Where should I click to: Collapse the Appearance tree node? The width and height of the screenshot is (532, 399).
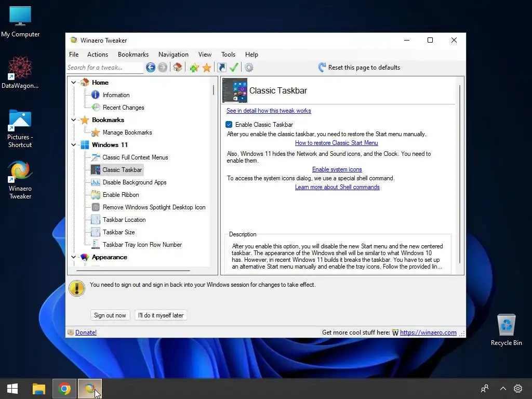coord(73,257)
